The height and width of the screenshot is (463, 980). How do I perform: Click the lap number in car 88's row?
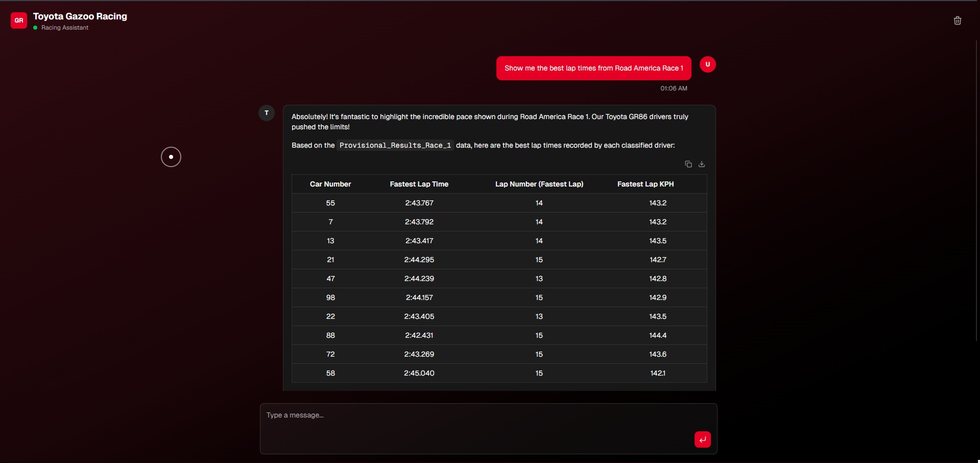coord(539,335)
